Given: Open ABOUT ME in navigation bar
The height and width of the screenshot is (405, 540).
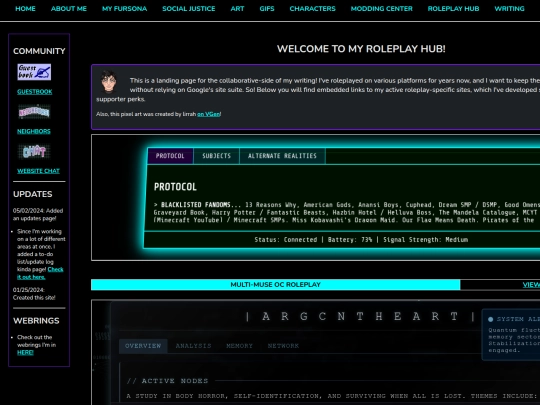Looking at the screenshot, I should coord(69,9).
